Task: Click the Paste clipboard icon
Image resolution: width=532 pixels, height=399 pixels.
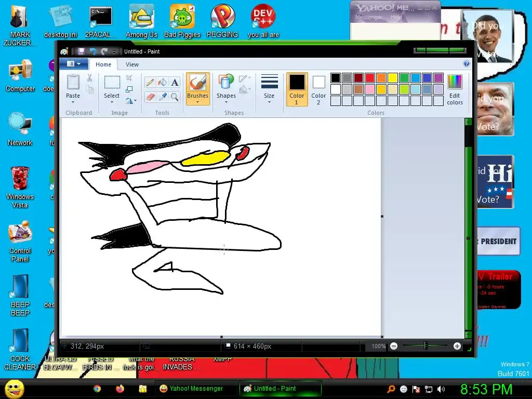Action: pos(73,82)
